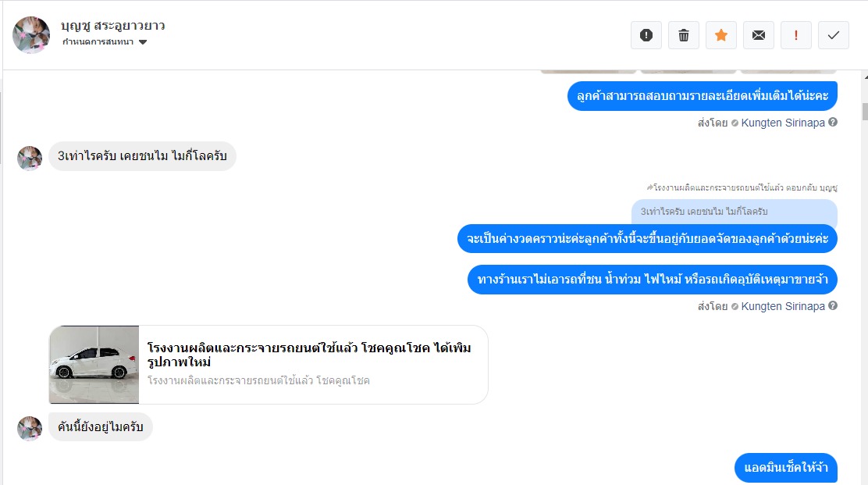Click avatar next to message คันนี้ยังอยู่ไมครับ
This screenshot has width=868, height=485.
(x=30, y=428)
